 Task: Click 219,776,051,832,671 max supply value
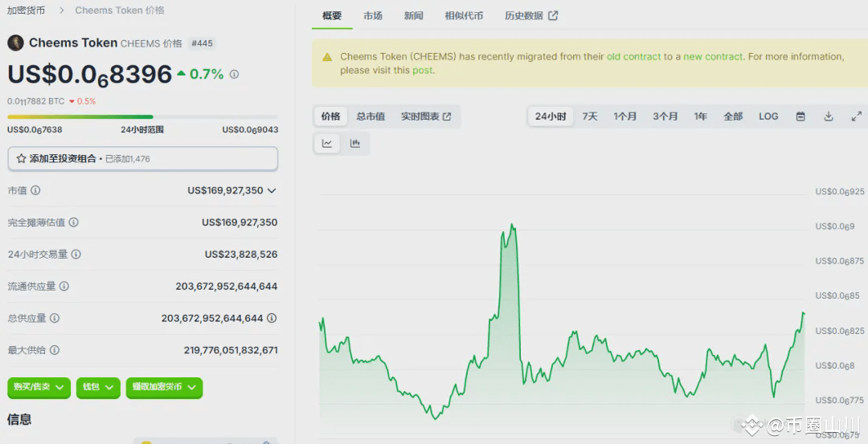click(231, 351)
